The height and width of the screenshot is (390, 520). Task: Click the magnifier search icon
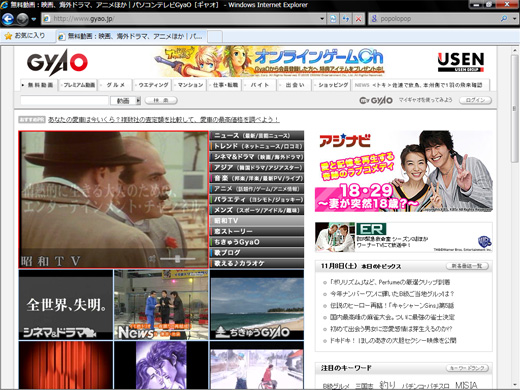click(504, 19)
